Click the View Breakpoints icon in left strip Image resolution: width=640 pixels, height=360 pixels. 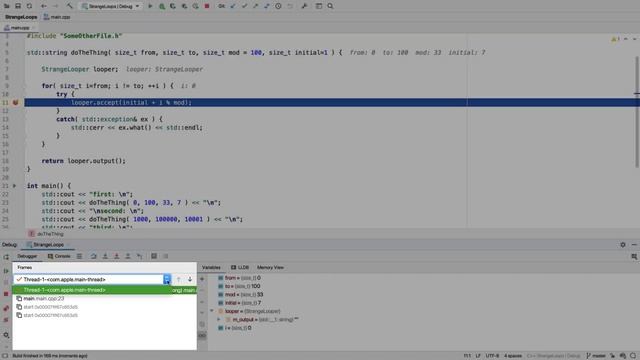pos(6,308)
